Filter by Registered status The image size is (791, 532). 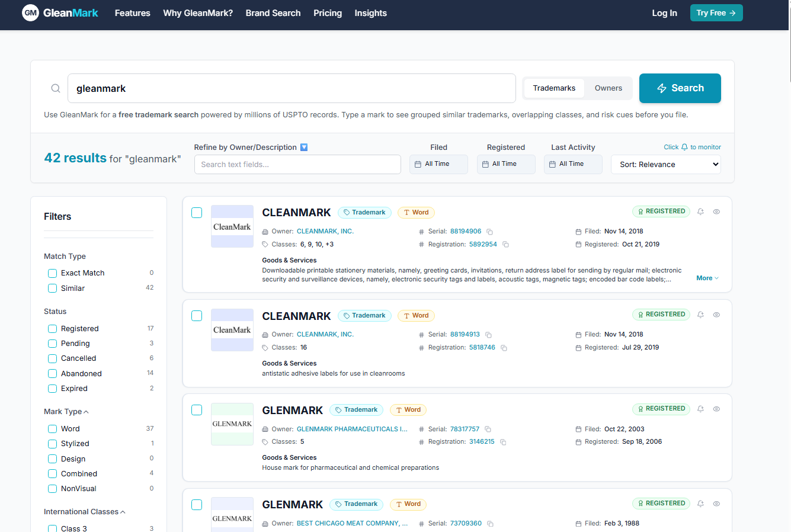tap(53, 329)
